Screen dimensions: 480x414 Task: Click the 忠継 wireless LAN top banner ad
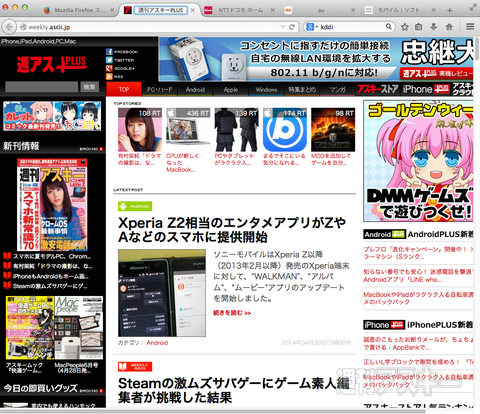[316, 59]
